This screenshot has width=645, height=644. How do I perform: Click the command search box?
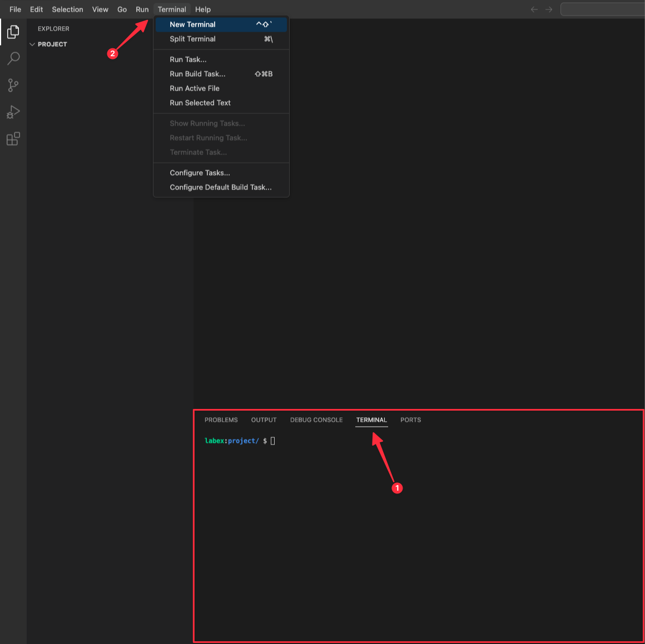click(x=603, y=9)
